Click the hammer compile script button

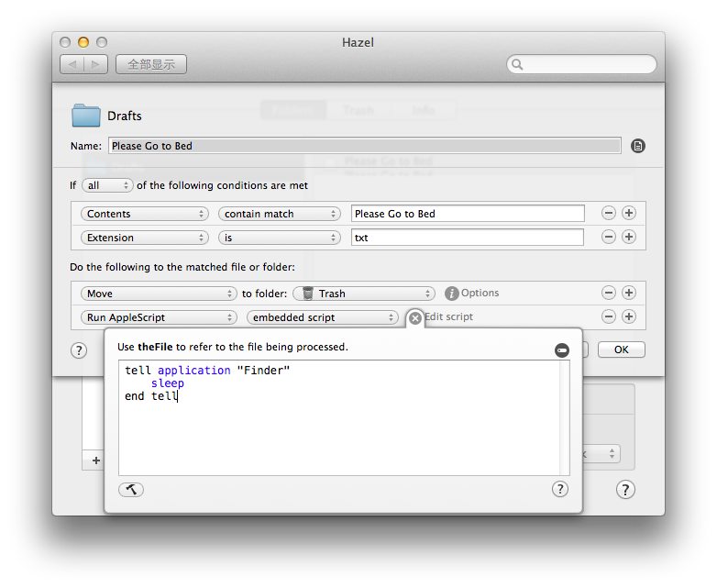click(x=131, y=490)
